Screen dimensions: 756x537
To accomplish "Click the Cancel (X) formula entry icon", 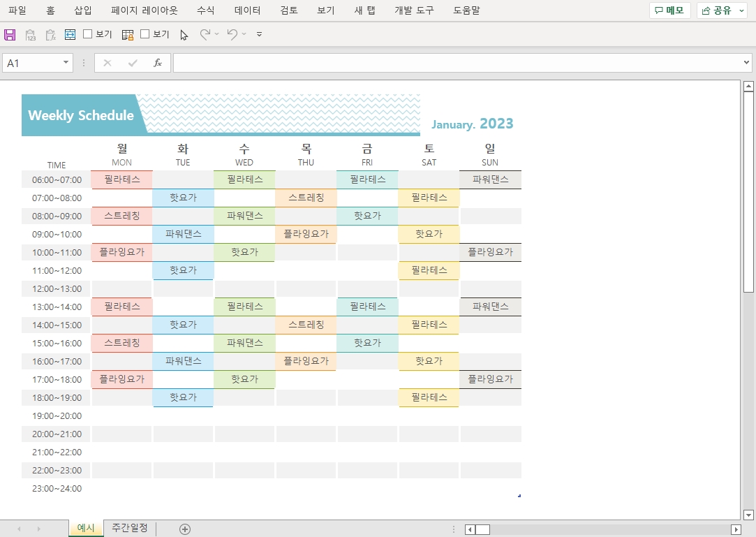I will 108,64.
